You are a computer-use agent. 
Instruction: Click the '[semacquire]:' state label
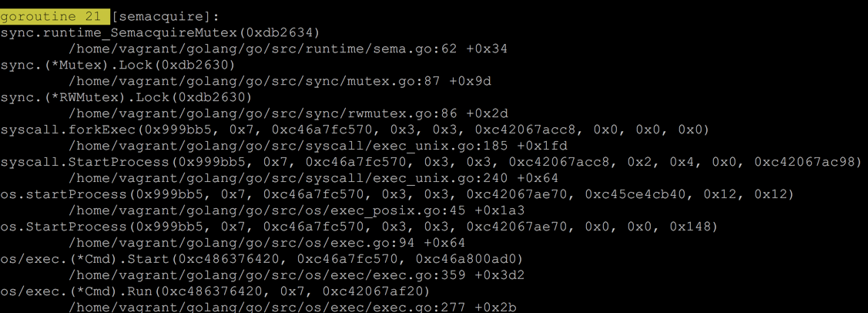click(166, 17)
